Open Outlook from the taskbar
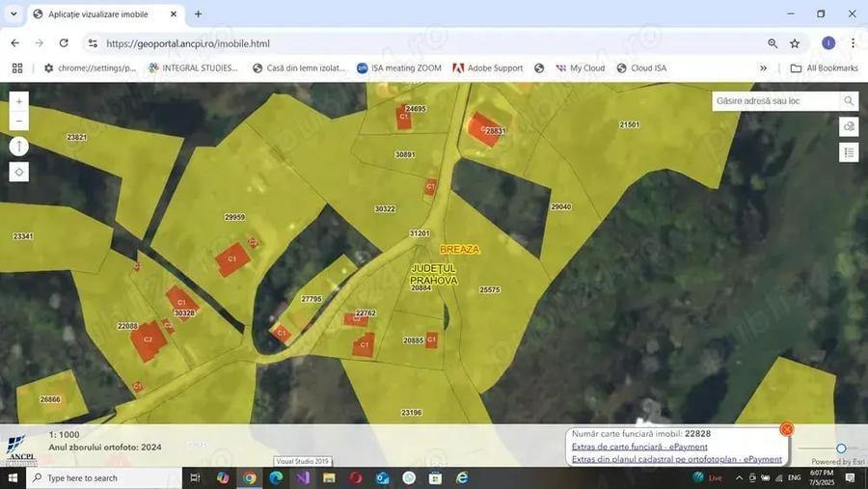The image size is (868, 489). (382, 478)
